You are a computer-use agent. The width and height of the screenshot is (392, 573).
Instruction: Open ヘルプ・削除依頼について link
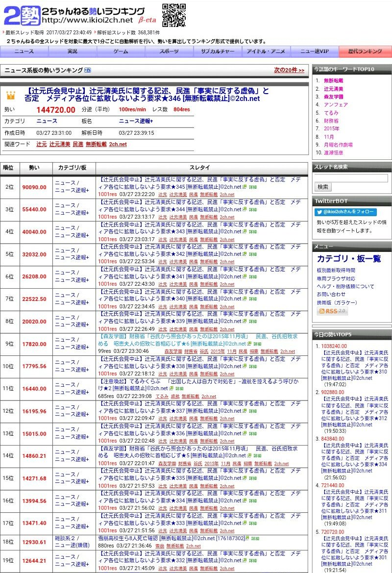pyautogui.click(x=345, y=286)
